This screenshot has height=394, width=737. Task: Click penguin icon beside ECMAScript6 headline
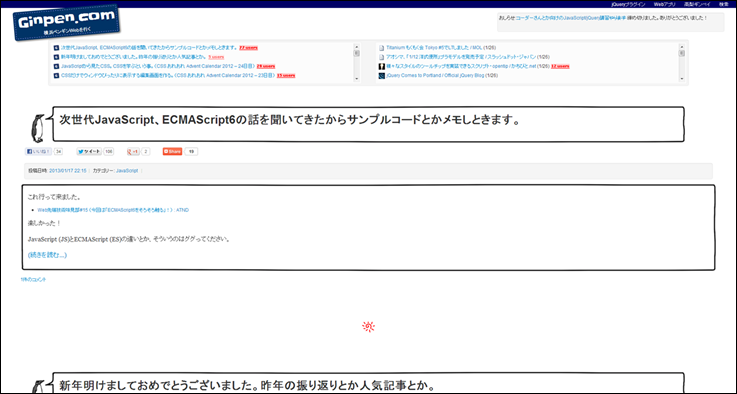(38, 128)
